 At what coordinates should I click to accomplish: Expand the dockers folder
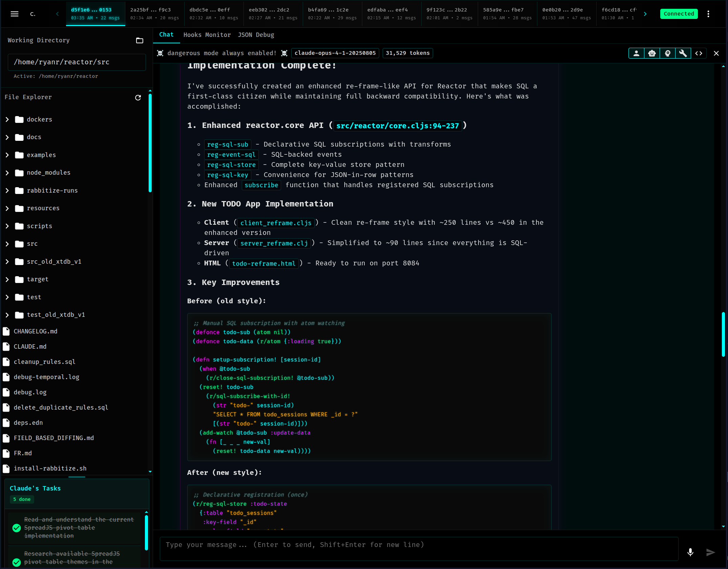click(x=7, y=119)
